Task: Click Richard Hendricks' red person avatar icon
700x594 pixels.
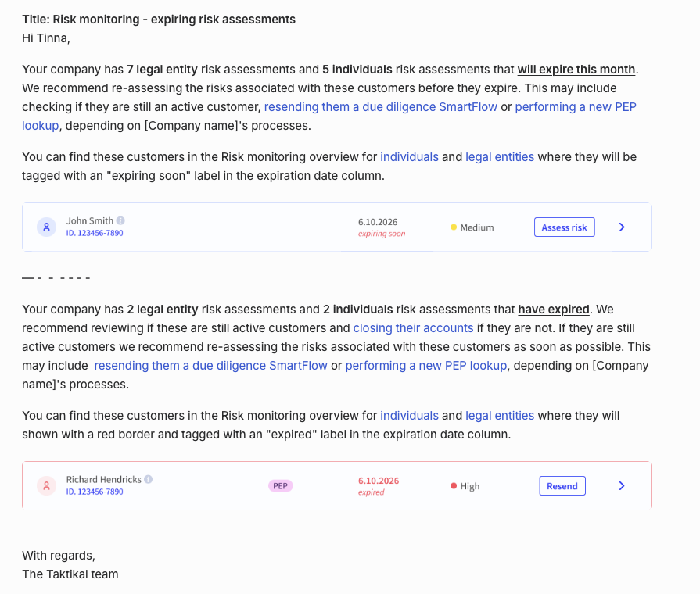Action: tap(46, 486)
